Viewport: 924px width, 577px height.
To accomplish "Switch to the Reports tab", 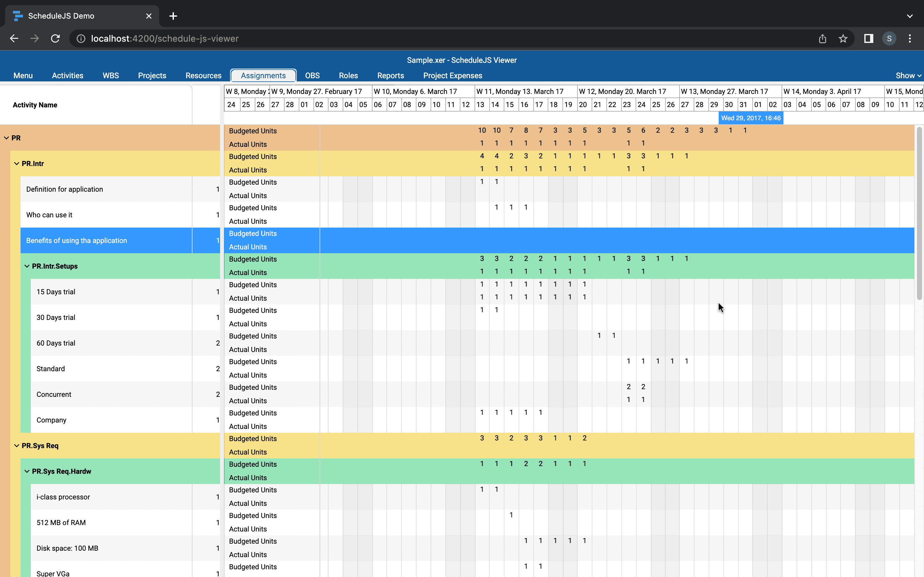I will pyautogui.click(x=390, y=75).
